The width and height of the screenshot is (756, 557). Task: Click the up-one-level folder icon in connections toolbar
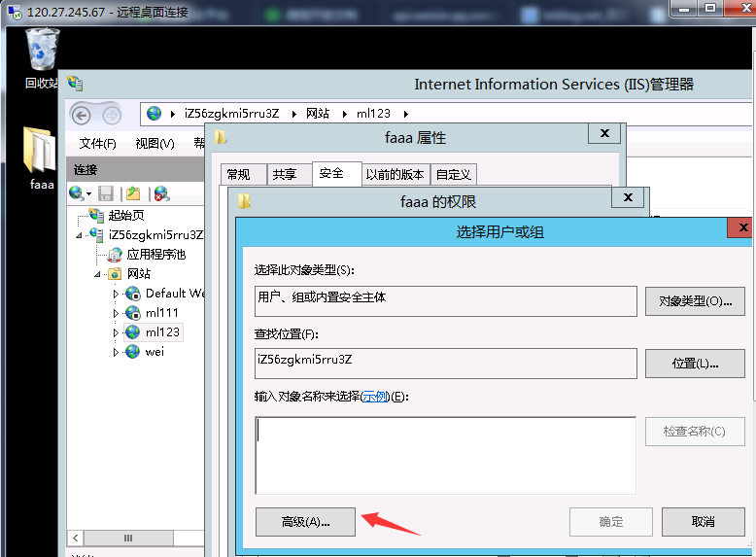pyautogui.click(x=133, y=193)
